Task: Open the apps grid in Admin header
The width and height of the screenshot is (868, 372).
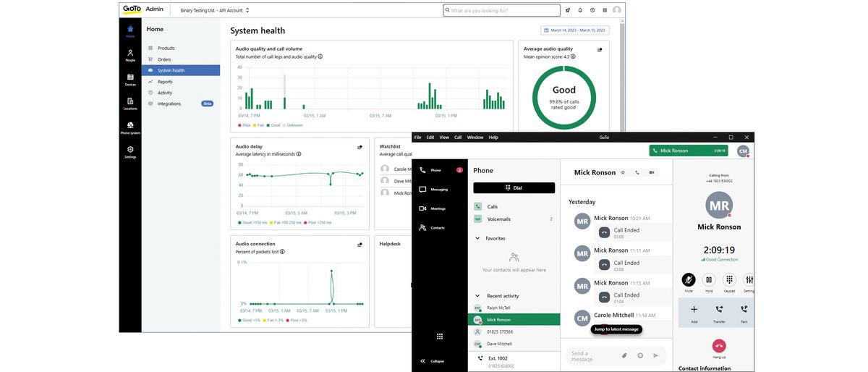Action: click(x=605, y=10)
